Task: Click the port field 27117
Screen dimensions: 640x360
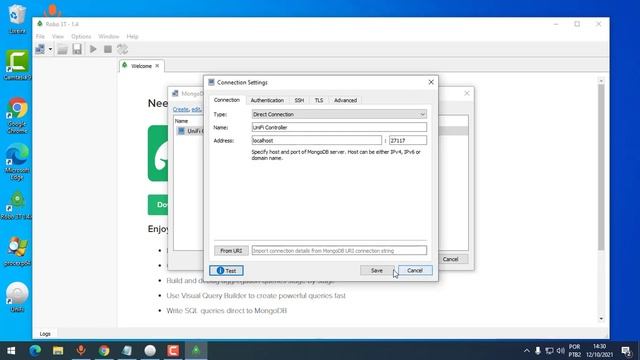Action: [x=408, y=140]
